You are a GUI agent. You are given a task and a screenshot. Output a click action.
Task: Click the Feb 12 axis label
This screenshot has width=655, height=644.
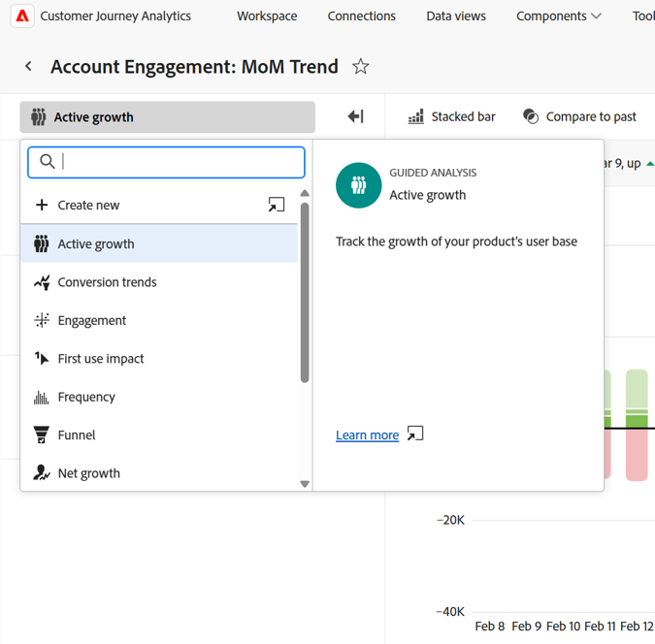637,627
